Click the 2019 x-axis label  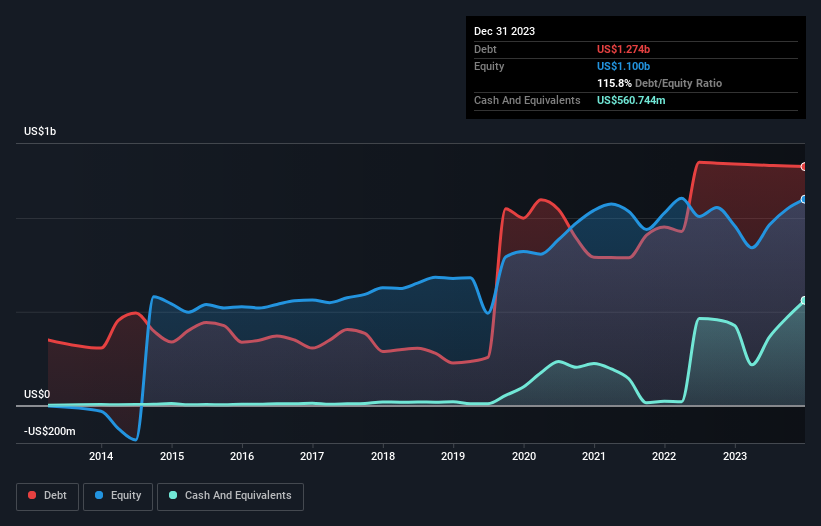coord(453,456)
